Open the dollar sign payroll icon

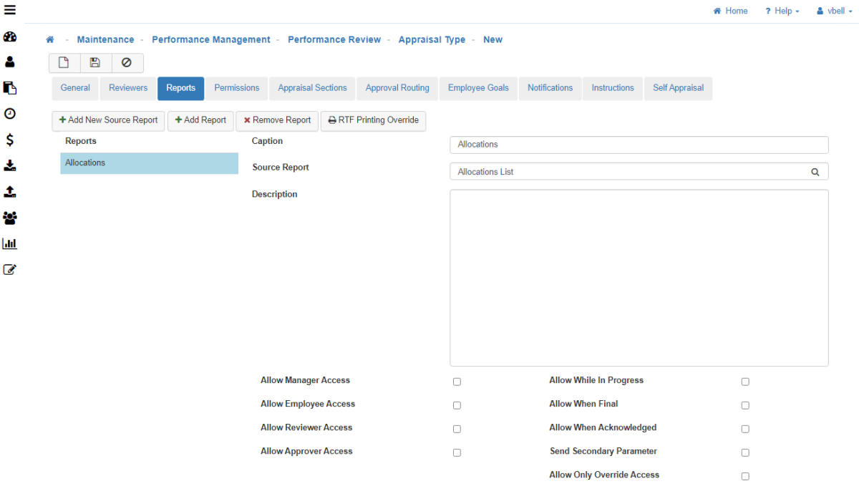(10, 140)
